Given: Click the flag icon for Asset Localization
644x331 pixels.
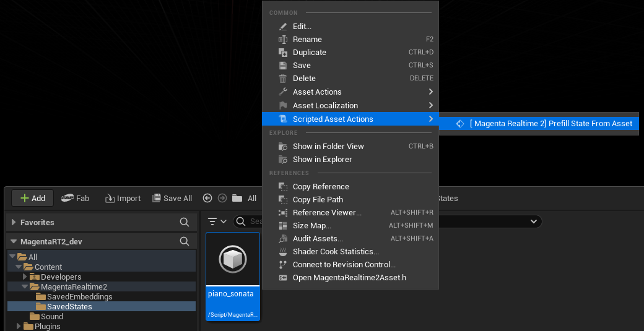Looking at the screenshot, I should click(x=282, y=105).
